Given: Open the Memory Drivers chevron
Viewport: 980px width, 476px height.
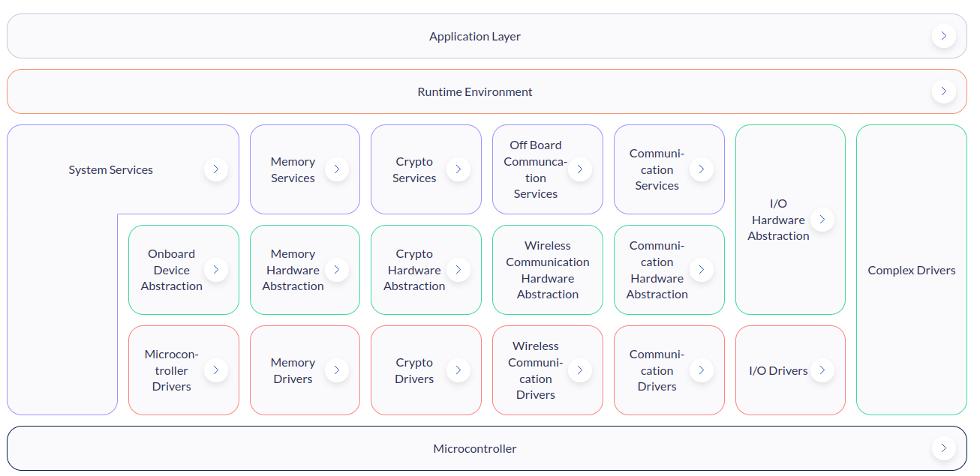Looking at the screenshot, I should 337,370.
